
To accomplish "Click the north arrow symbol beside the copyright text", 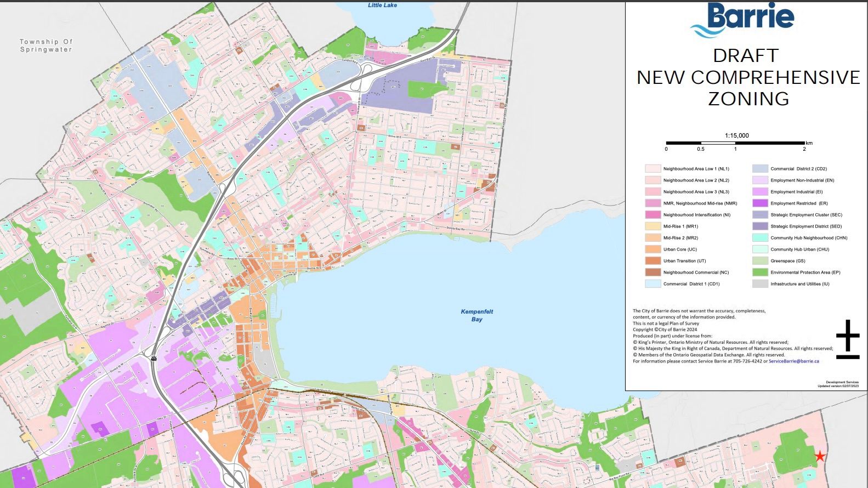I will coord(847,339).
